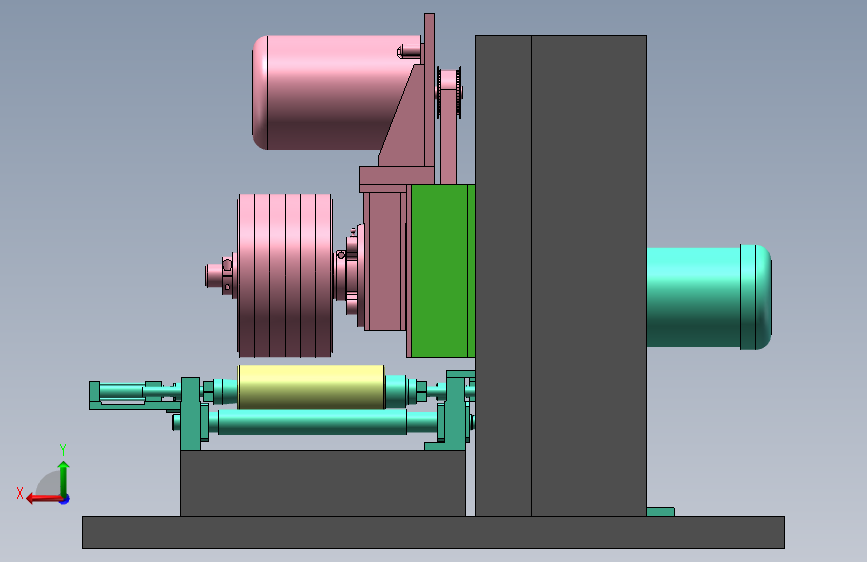The height and width of the screenshot is (562, 867).
Task: Select the tall dark gray vertical column
Action: (561, 275)
